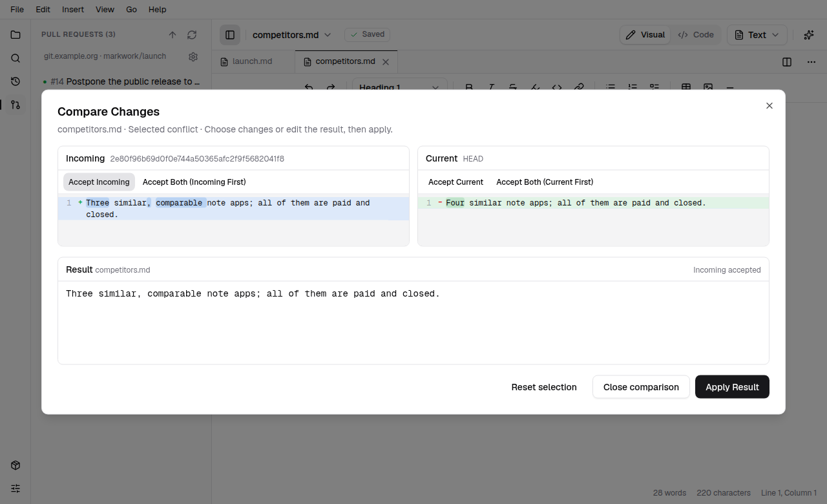Switch to Code editing mode

click(696, 35)
